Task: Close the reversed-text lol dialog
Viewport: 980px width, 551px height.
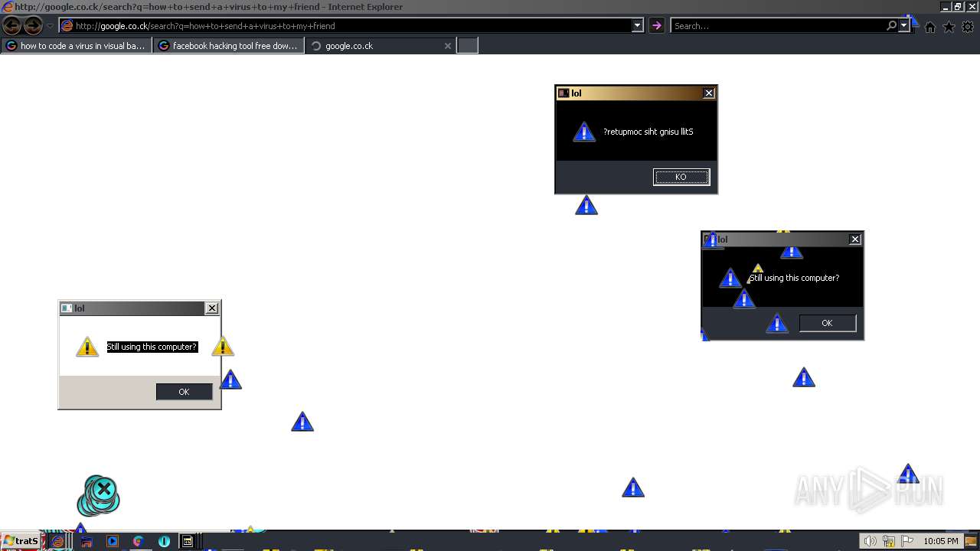Action: pyautogui.click(x=709, y=93)
